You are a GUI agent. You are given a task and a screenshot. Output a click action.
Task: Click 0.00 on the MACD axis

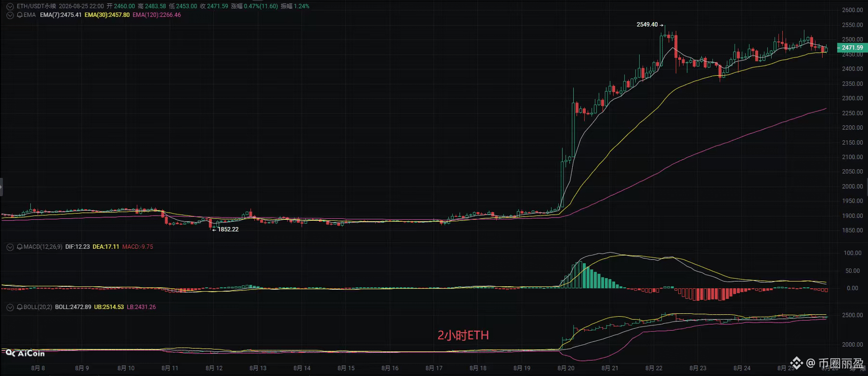tap(853, 288)
